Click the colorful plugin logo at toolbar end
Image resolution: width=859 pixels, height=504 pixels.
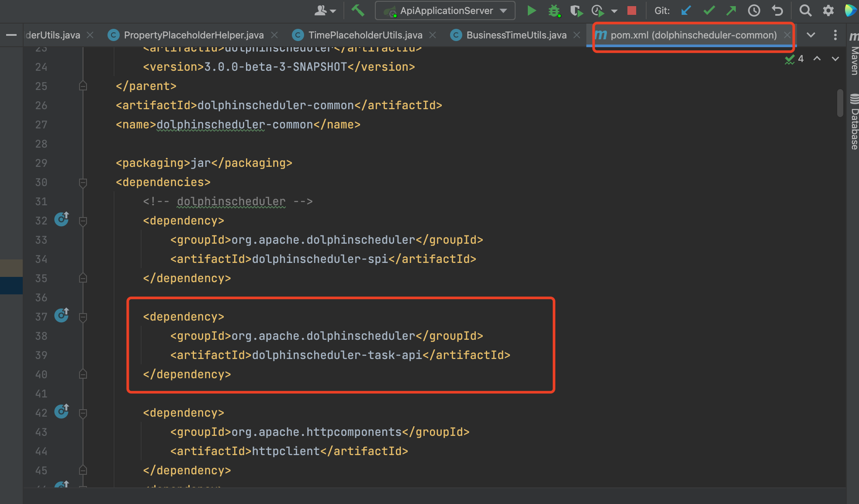point(851,10)
